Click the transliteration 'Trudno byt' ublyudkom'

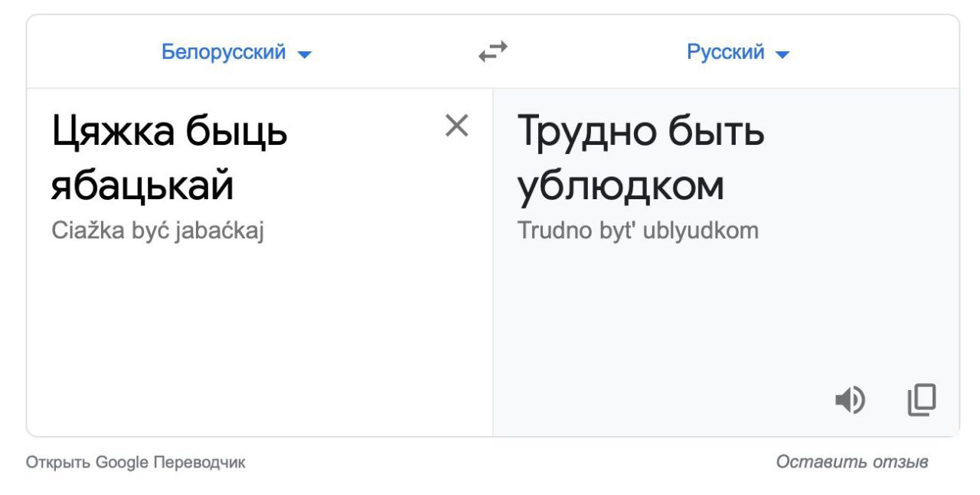pos(639,231)
